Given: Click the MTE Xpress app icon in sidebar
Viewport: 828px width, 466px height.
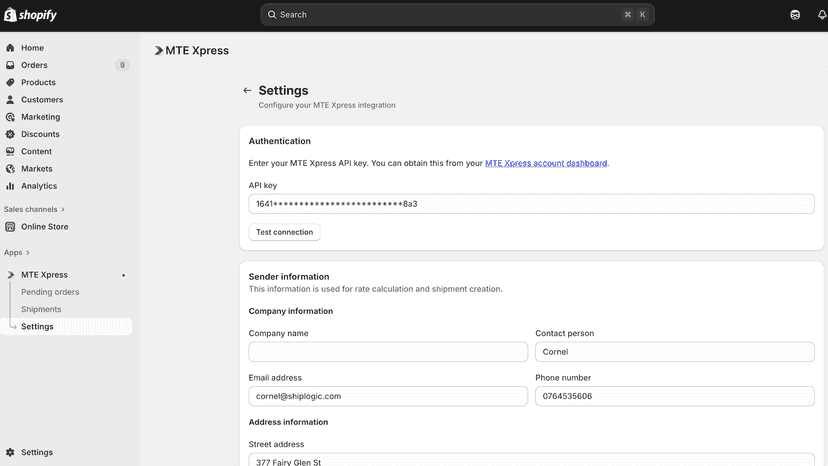Looking at the screenshot, I should 10,275.
